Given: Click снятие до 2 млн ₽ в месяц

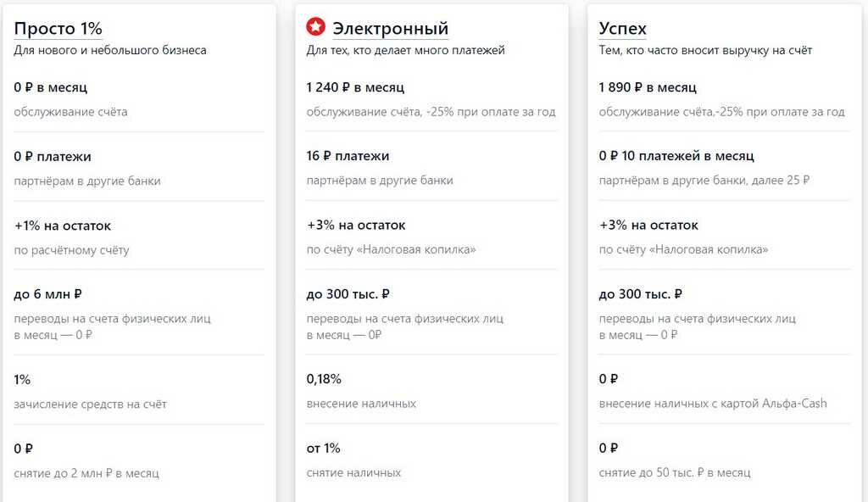Looking at the screenshot, I should coord(86,473).
